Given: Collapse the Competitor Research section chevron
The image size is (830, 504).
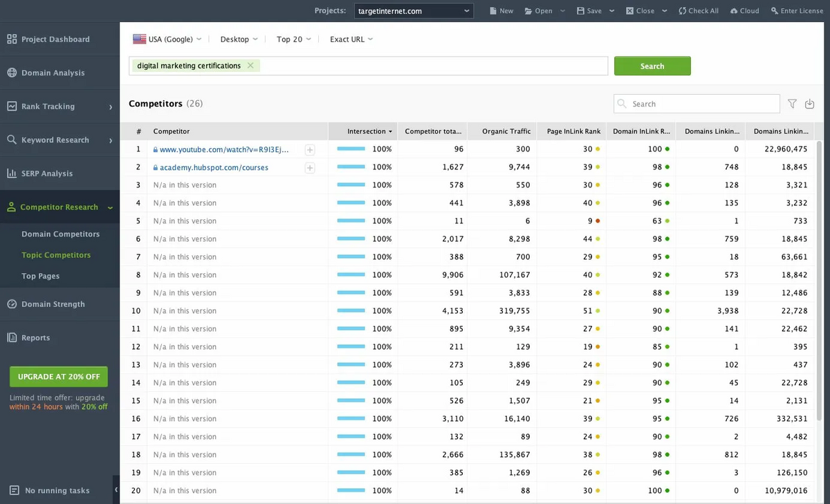Looking at the screenshot, I should pyautogui.click(x=110, y=207).
